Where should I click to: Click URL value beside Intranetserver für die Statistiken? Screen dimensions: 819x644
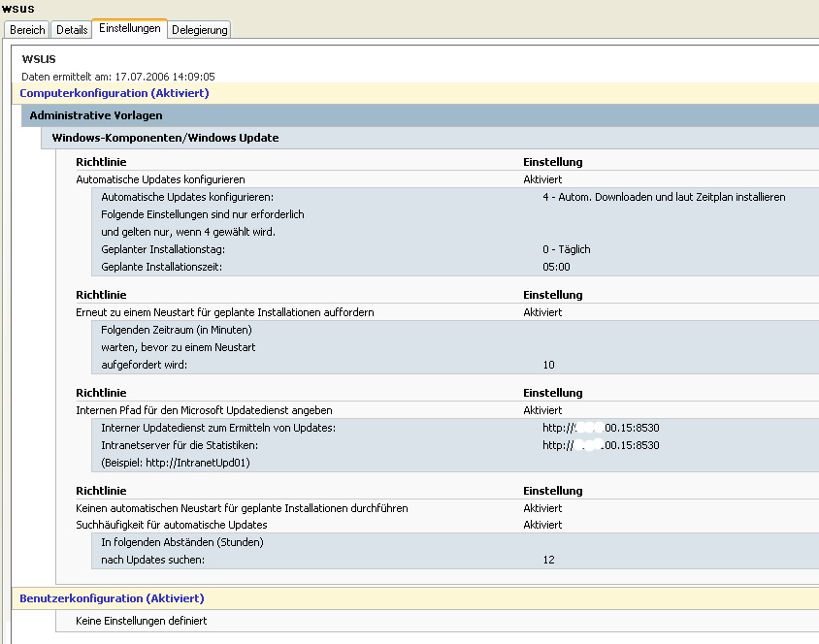[x=601, y=445]
